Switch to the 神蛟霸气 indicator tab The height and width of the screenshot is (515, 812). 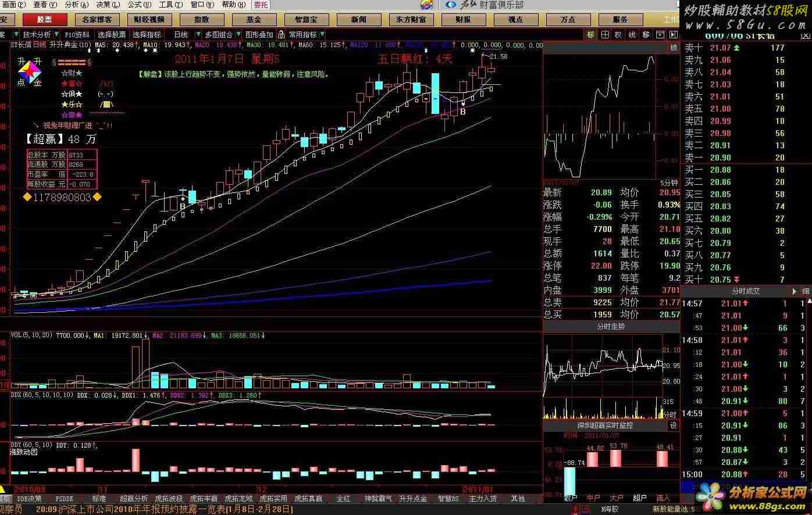(x=379, y=498)
